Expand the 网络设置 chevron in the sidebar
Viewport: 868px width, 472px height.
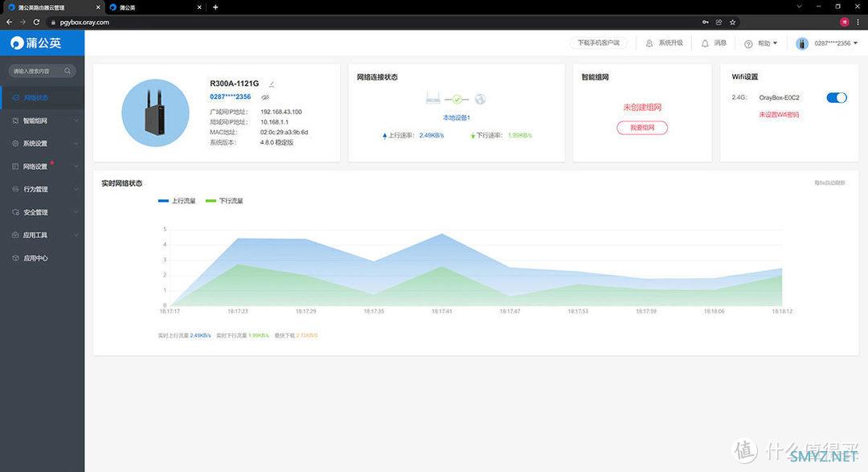pos(76,166)
